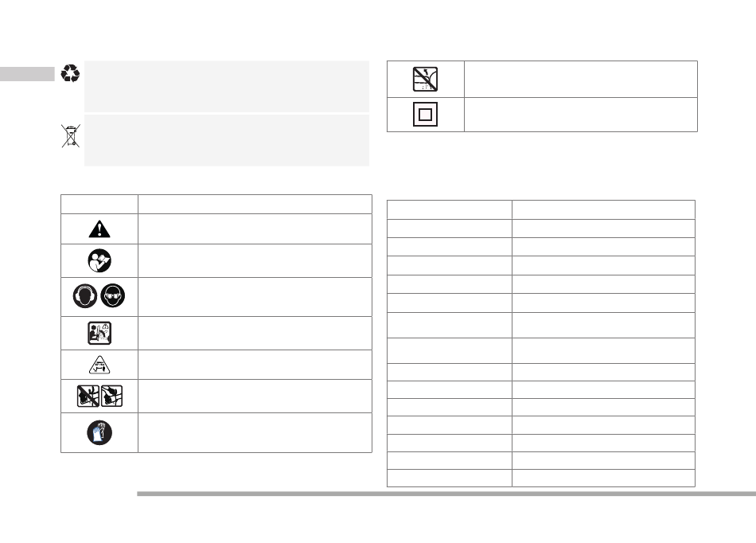Click the keep bystanders away pictogram

coord(99,333)
